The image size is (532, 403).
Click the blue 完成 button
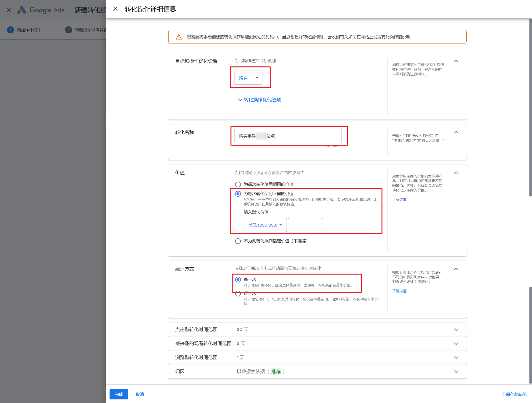tap(119, 394)
